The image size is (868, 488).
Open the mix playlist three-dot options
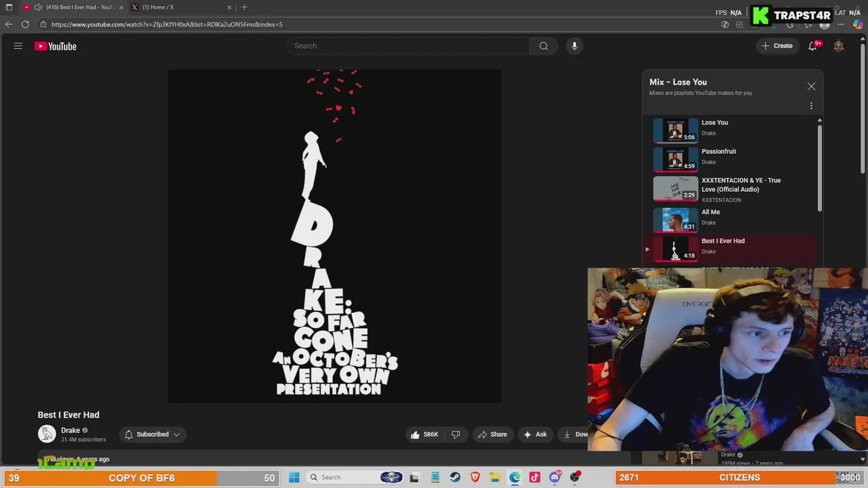point(811,106)
